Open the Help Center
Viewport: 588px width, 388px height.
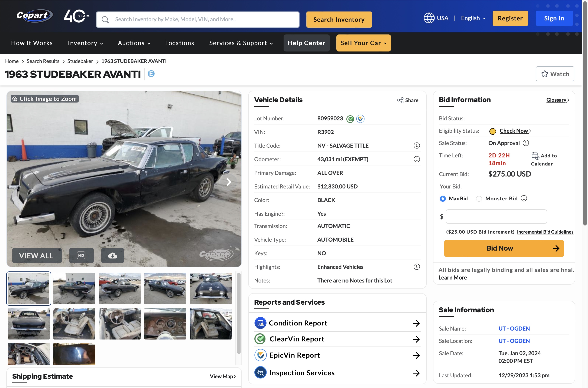pos(307,43)
